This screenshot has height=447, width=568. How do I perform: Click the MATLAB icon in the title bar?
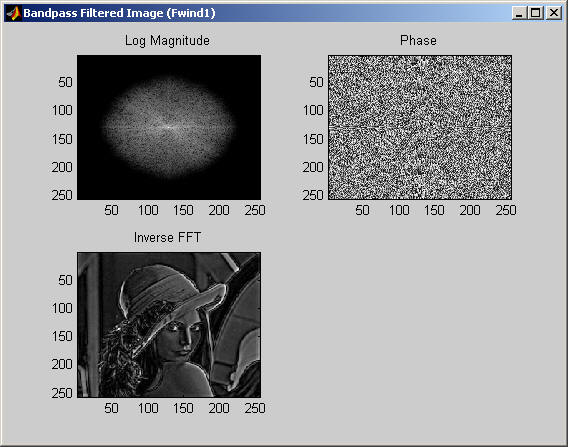click(14, 13)
